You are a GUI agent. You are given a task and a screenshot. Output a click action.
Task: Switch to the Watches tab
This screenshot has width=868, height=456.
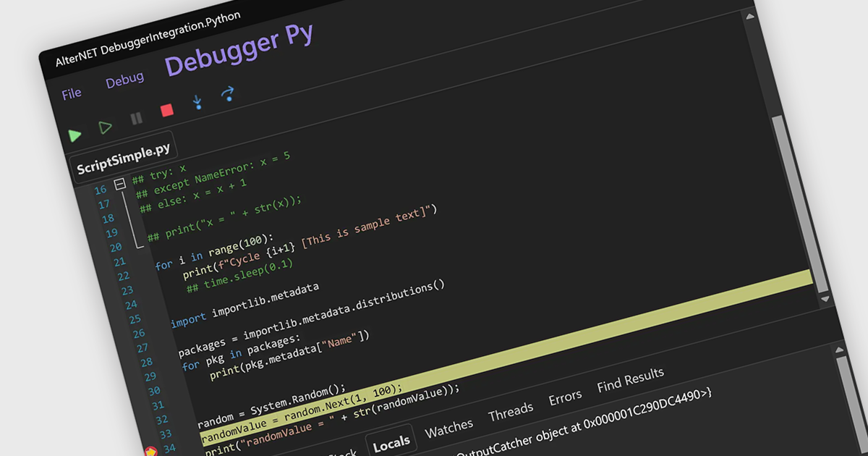pyautogui.click(x=448, y=428)
